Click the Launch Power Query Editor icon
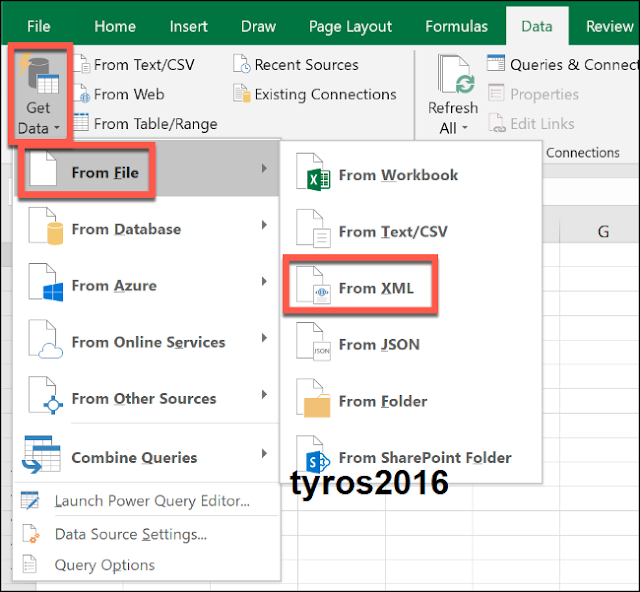Screen dimensions: 640x592 (x=30, y=500)
